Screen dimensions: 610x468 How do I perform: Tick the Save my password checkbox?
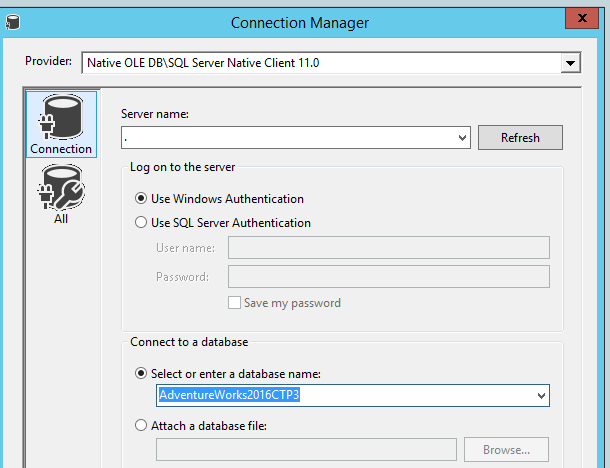pos(234,303)
